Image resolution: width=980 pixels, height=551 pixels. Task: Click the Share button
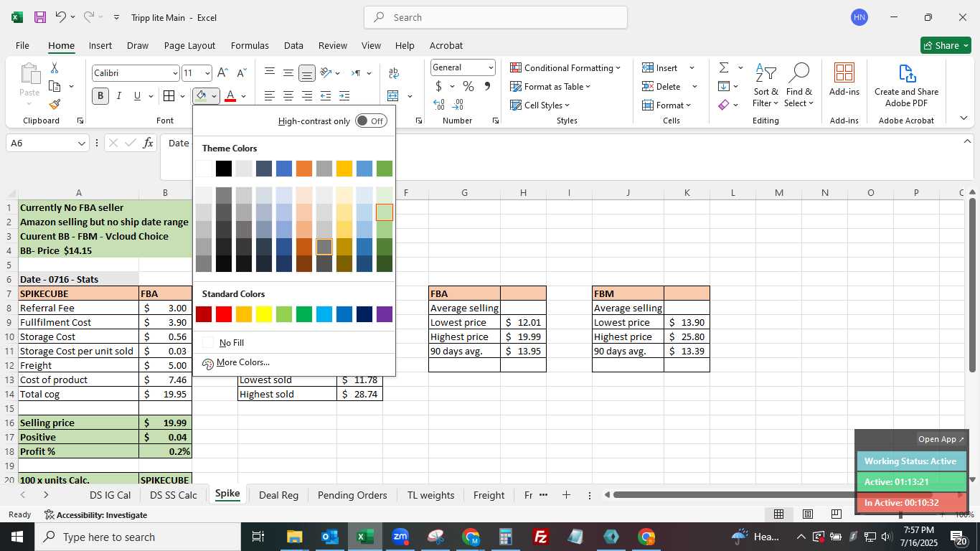[x=946, y=45]
